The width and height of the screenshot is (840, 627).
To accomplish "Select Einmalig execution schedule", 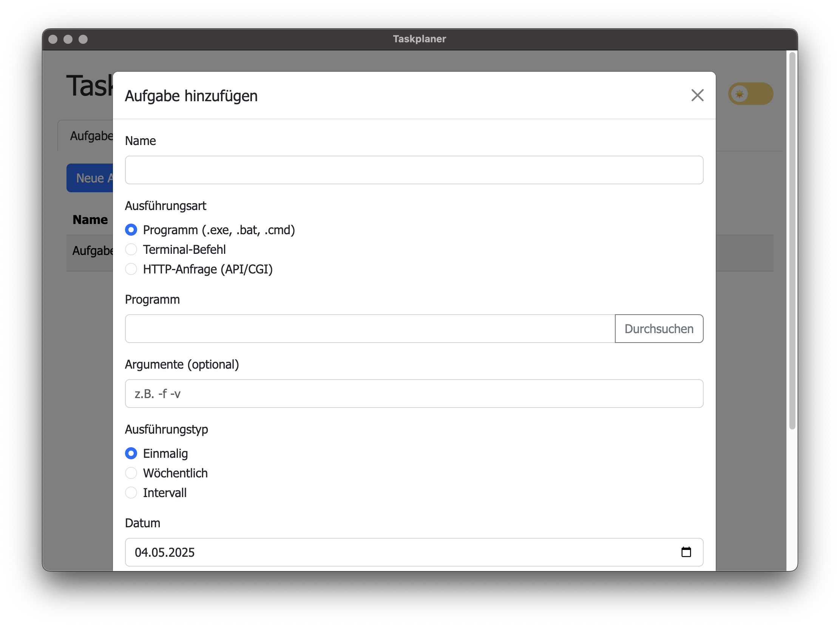I will [131, 453].
